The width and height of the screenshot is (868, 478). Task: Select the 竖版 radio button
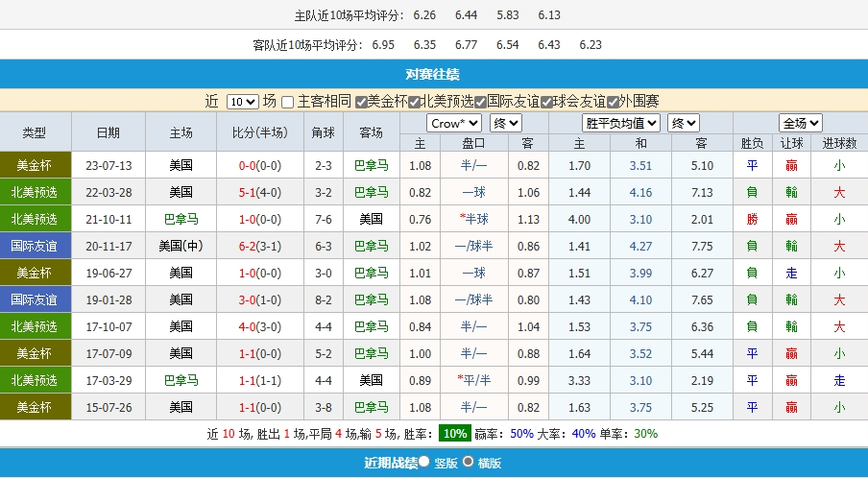(423, 462)
